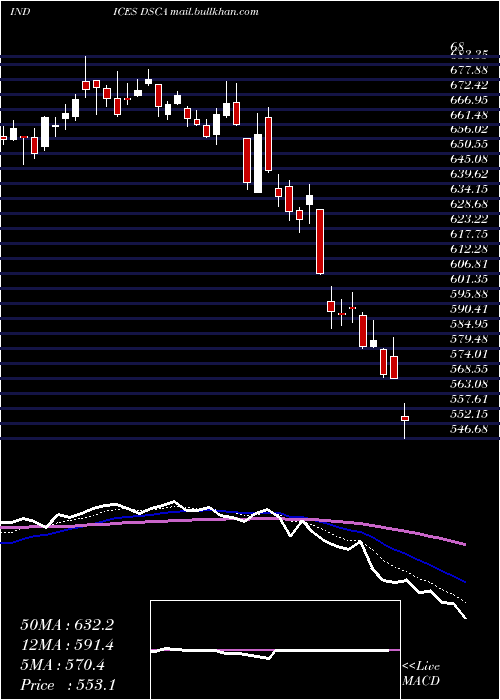Click the '5MA : 570.4' readout
500x700 pixels.
pyautogui.click(x=62, y=665)
